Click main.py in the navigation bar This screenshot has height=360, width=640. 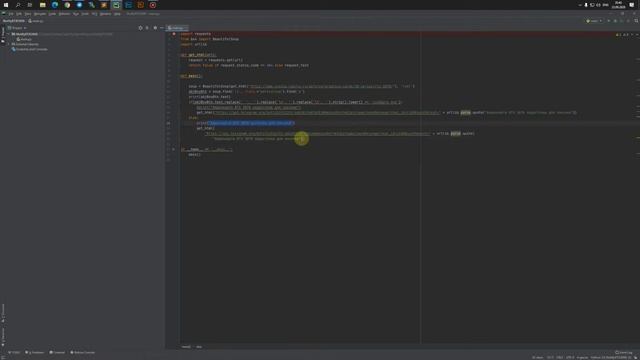pyautogui.click(x=36, y=21)
